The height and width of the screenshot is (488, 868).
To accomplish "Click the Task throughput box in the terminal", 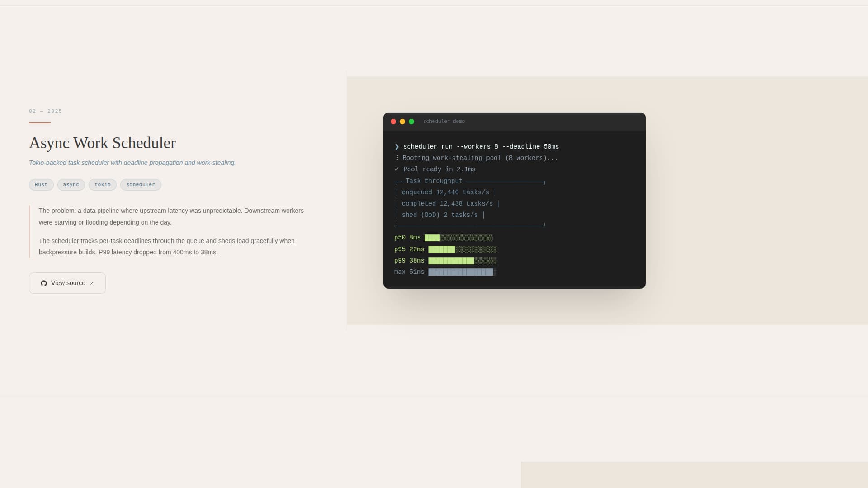I will 470,203.
